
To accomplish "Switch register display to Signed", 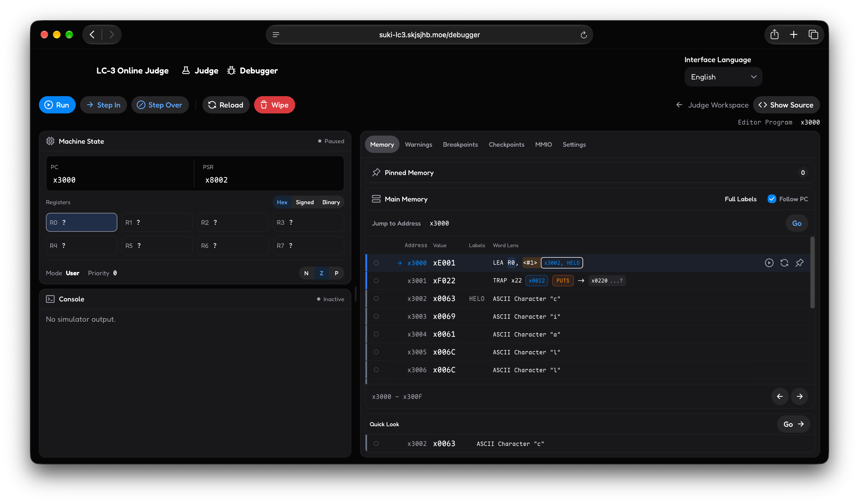I will pyautogui.click(x=304, y=202).
